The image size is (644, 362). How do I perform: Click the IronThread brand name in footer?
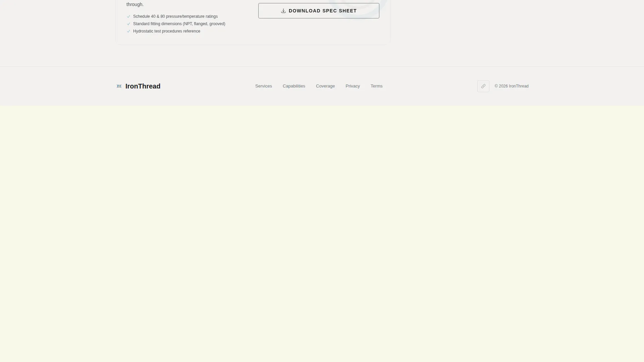click(143, 86)
